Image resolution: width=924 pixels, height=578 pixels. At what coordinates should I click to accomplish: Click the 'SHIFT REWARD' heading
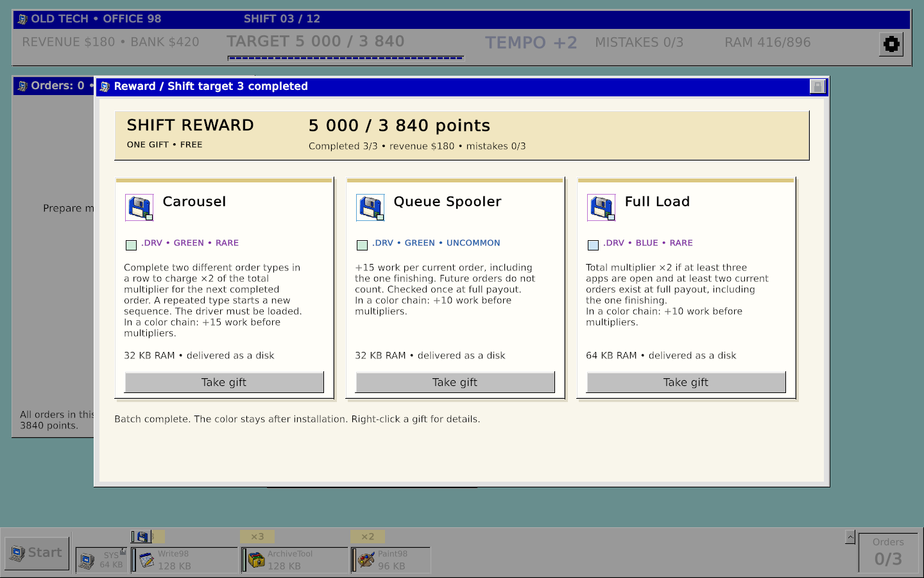(x=190, y=125)
